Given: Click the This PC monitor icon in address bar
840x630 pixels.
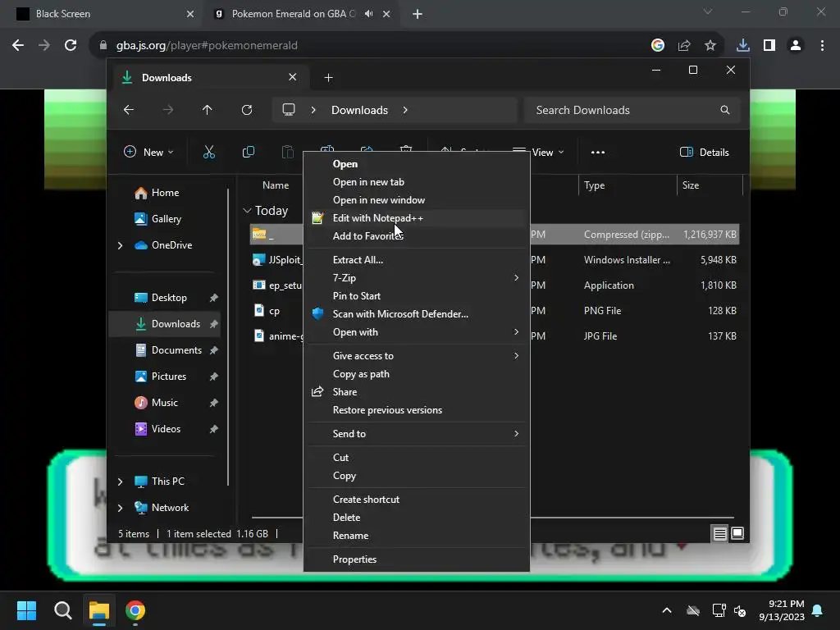Looking at the screenshot, I should [289, 110].
